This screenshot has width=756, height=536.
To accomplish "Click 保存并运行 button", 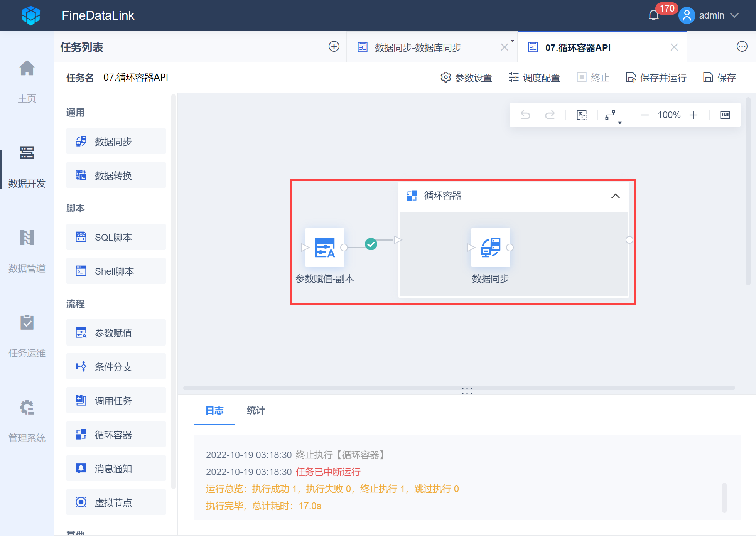I will tap(656, 78).
